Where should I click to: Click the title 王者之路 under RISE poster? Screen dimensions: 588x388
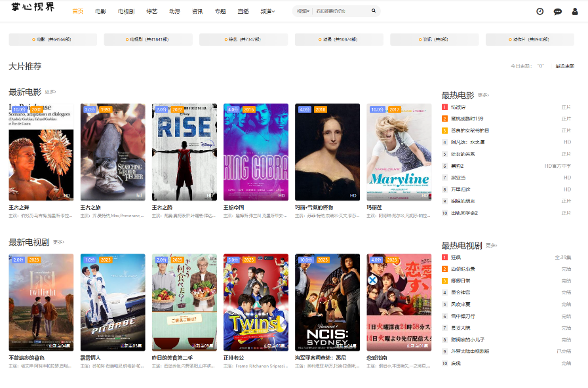point(162,208)
